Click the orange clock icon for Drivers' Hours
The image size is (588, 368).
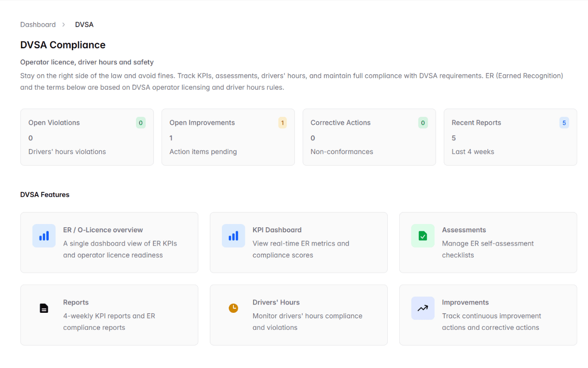pos(233,308)
